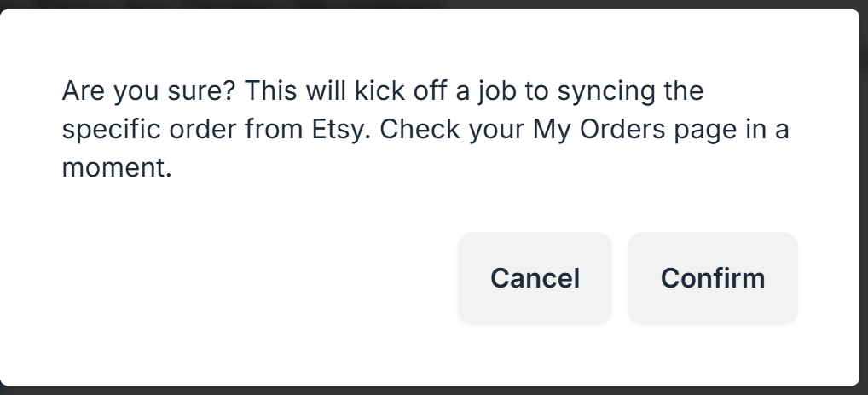868x395 pixels.
Task: Click the "Check your" text in message
Action: [x=452, y=130]
